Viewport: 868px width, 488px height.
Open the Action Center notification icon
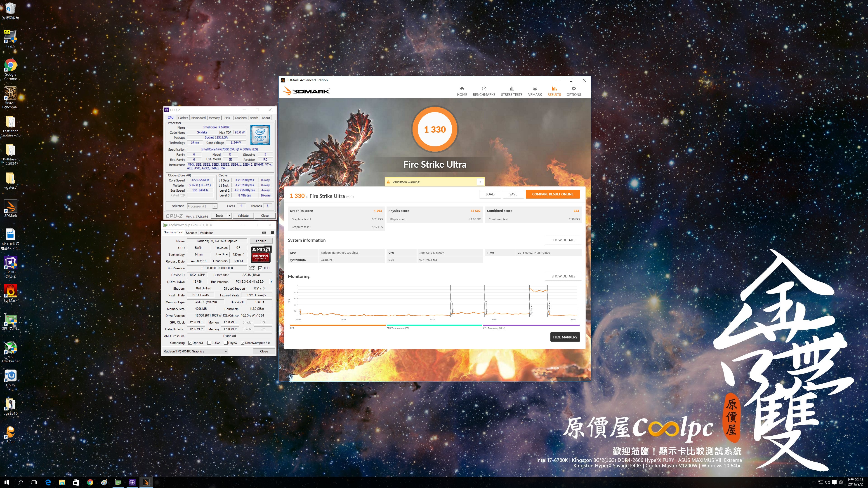pos(834,482)
